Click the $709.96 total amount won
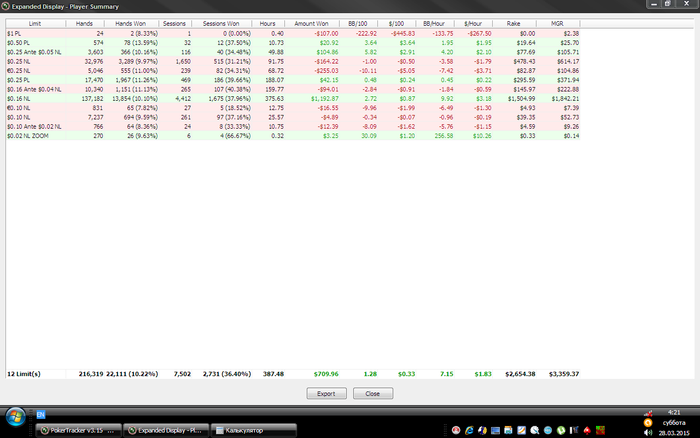 [x=326, y=374]
